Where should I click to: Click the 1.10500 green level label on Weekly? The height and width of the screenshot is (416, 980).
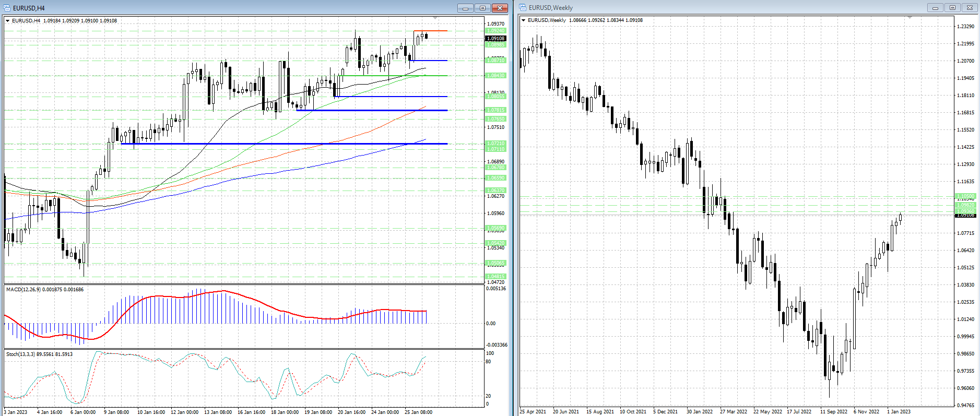965,197
